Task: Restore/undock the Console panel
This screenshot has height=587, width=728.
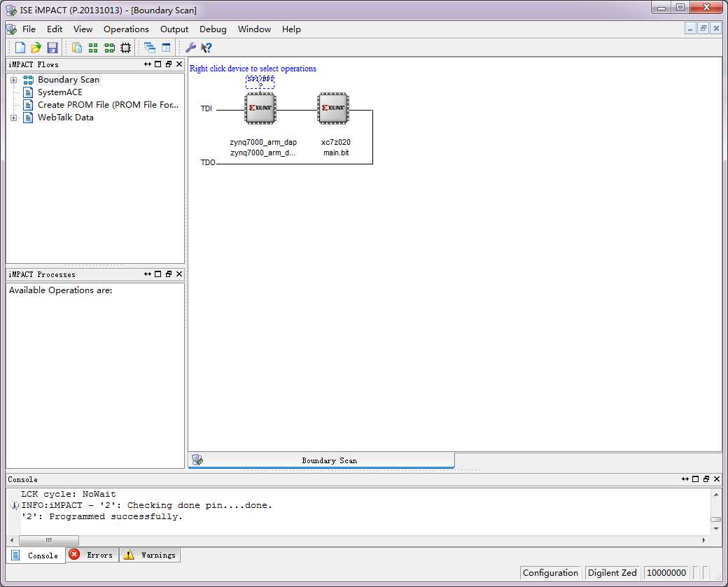Action: click(706, 479)
